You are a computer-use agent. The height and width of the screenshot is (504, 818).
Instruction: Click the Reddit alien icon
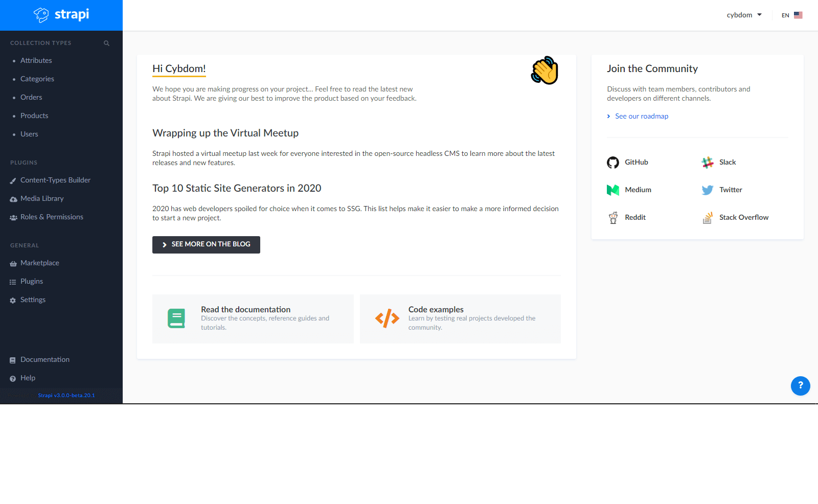(x=613, y=218)
